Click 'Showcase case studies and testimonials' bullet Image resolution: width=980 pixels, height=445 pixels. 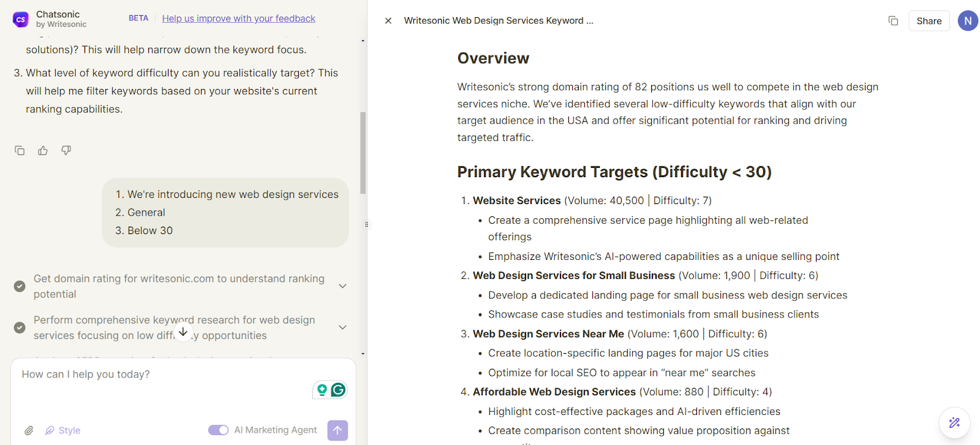(654, 314)
